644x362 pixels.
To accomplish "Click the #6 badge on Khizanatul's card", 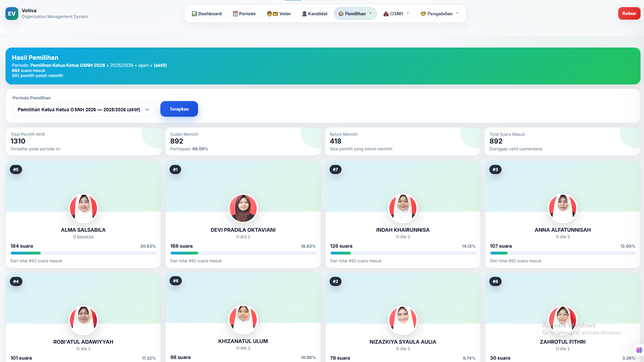I will pos(176,281).
